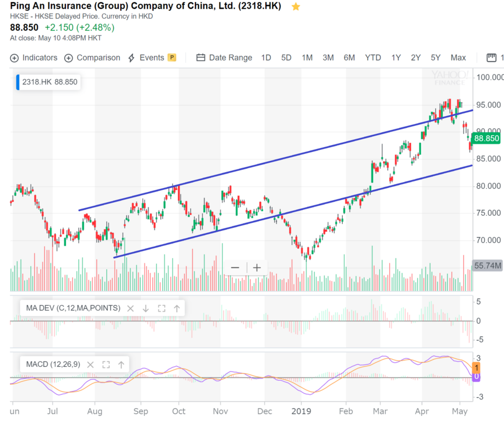Click the Ping An Insurance company title

145,6
